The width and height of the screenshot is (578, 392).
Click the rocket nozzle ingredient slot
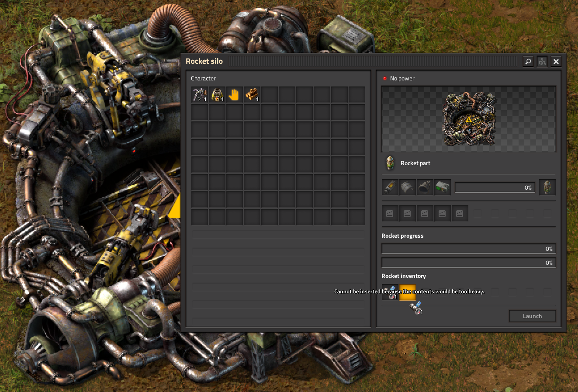pos(425,187)
